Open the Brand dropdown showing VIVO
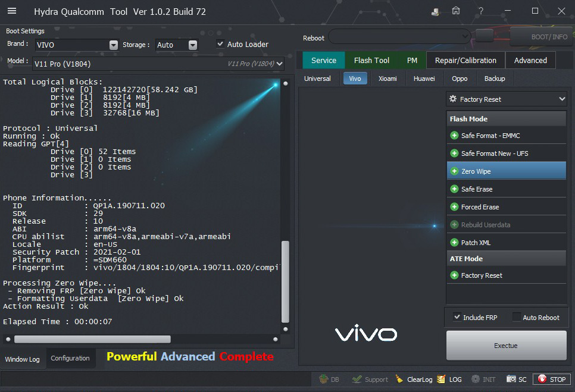Image resolution: width=575 pixels, height=392 pixels. (77, 45)
